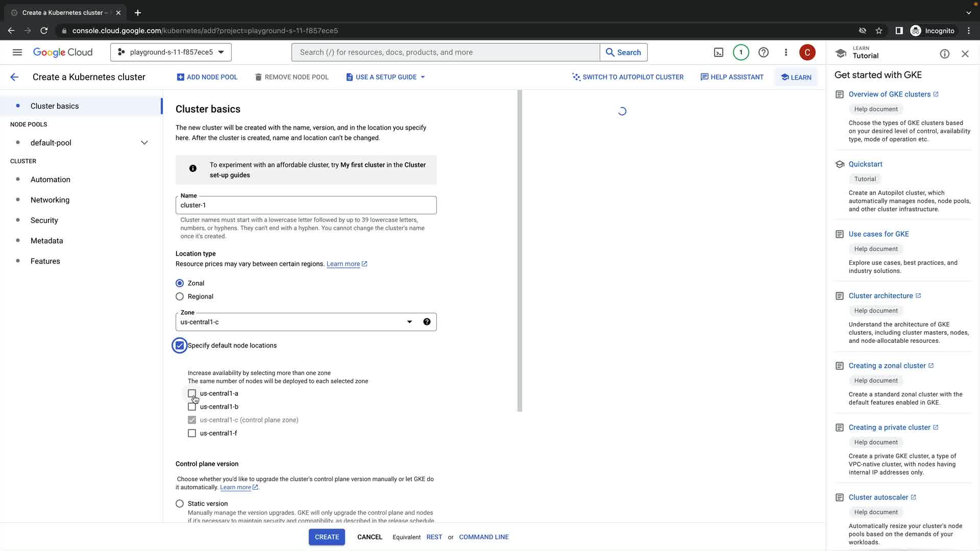This screenshot has height=551, width=980.
Task: Open the COMMAND LINE equivalent link
Action: pos(483,537)
